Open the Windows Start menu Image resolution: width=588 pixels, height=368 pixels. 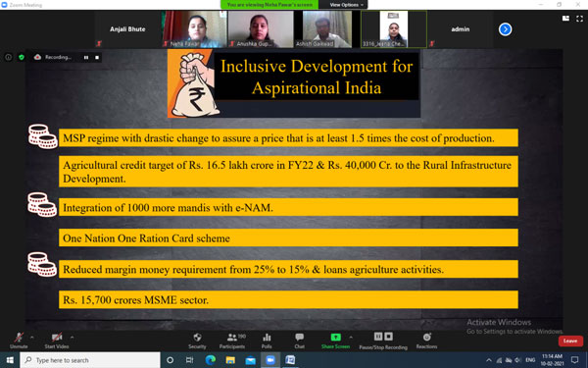pos(10,360)
